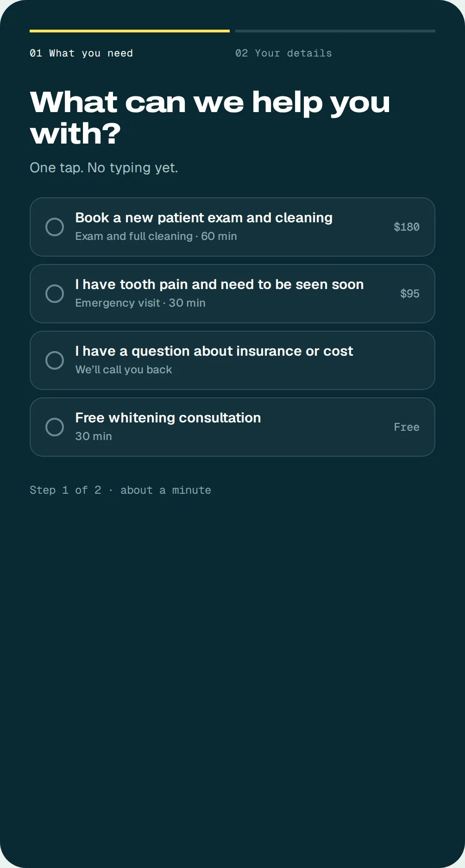Select the tooth pain radio button

tap(55, 294)
